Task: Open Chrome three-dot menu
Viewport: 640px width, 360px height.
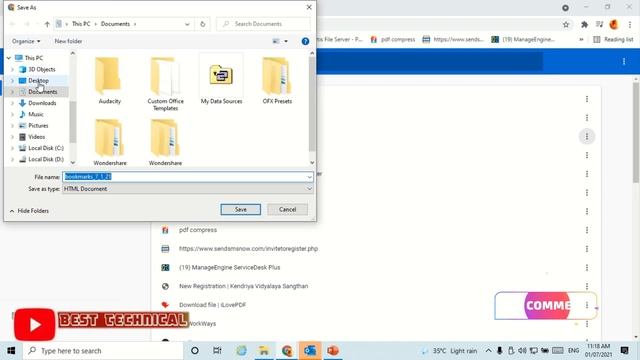Action: [x=630, y=25]
